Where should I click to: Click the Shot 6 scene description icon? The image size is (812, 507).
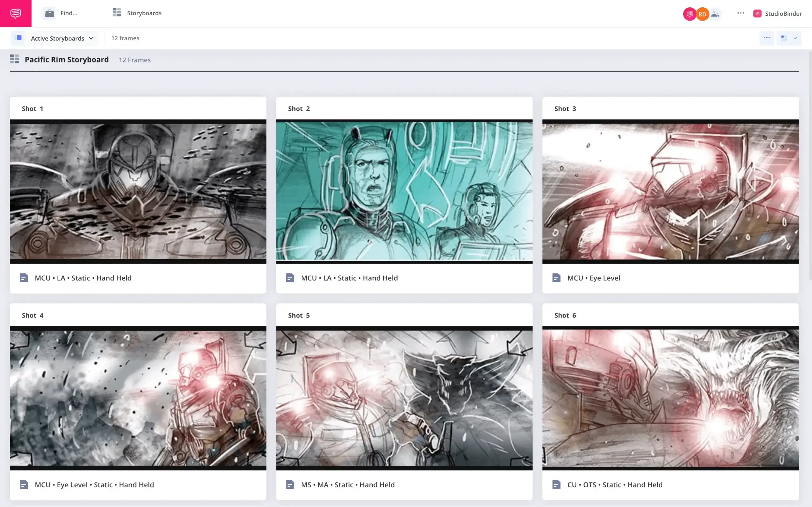click(x=556, y=485)
